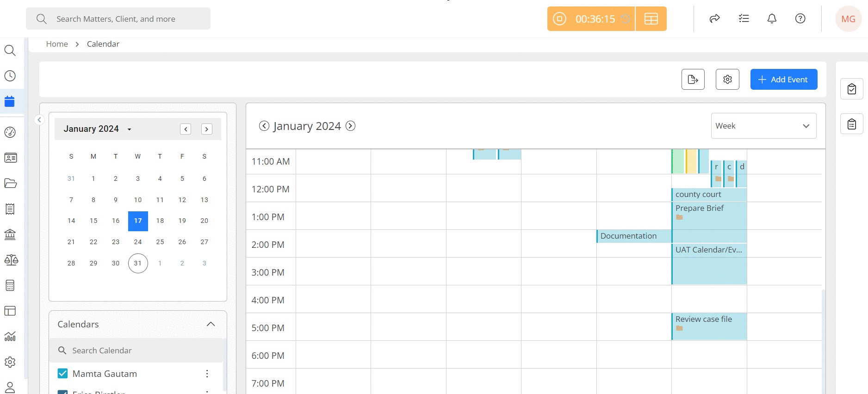Click the Search Calendar input field
Image resolution: width=868 pixels, height=394 pixels.
[136, 351]
